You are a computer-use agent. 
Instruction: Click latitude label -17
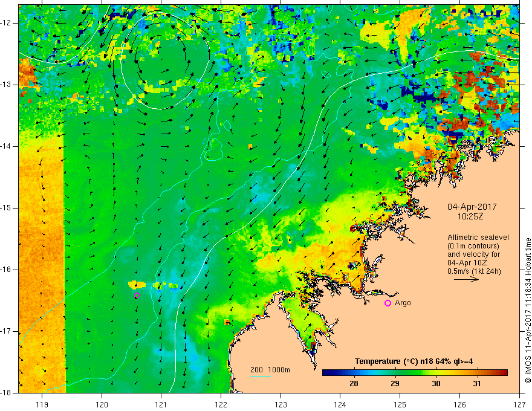(6, 331)
